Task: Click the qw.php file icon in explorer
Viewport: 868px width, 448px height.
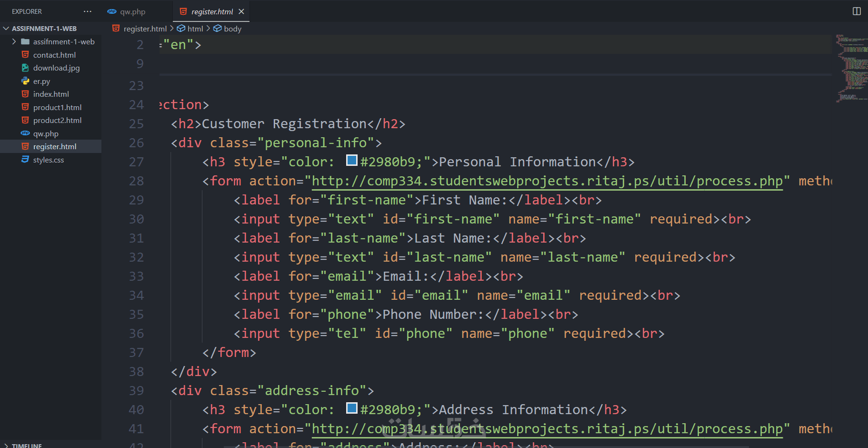Action: point(25,133)
